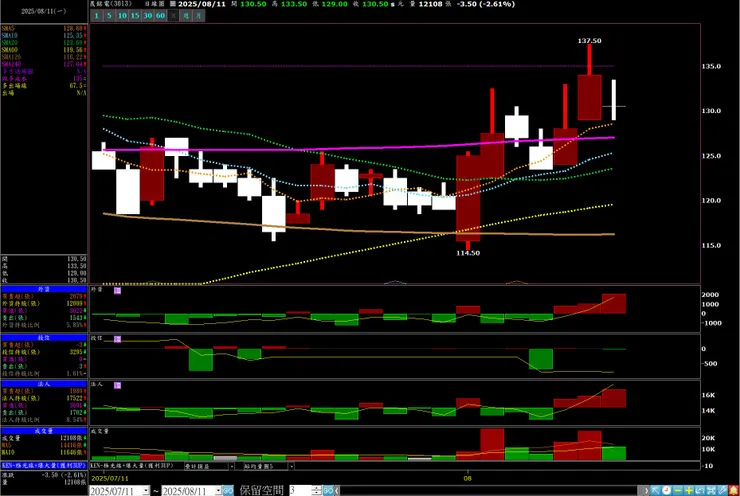Select the blue 投信 panel header

44,338
